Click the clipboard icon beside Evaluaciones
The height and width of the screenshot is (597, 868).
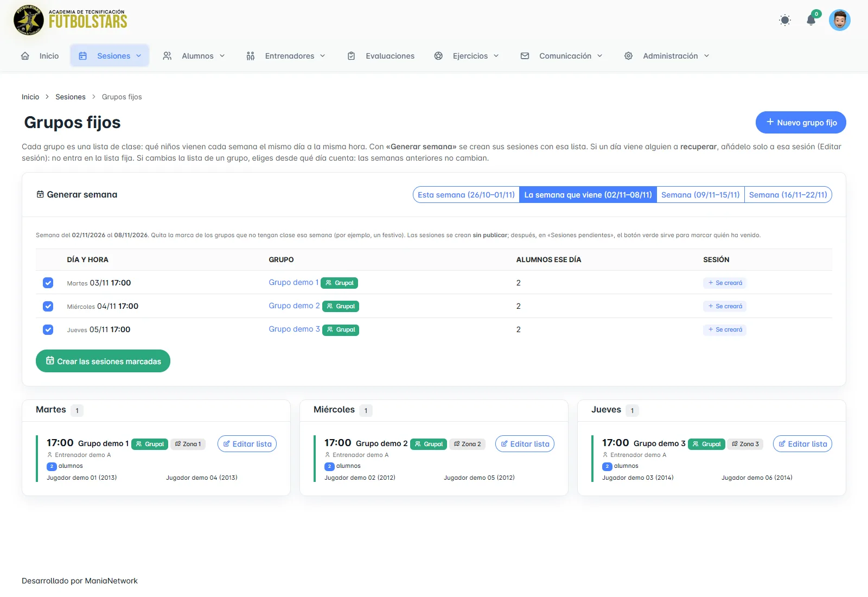(x=351, y=56)
